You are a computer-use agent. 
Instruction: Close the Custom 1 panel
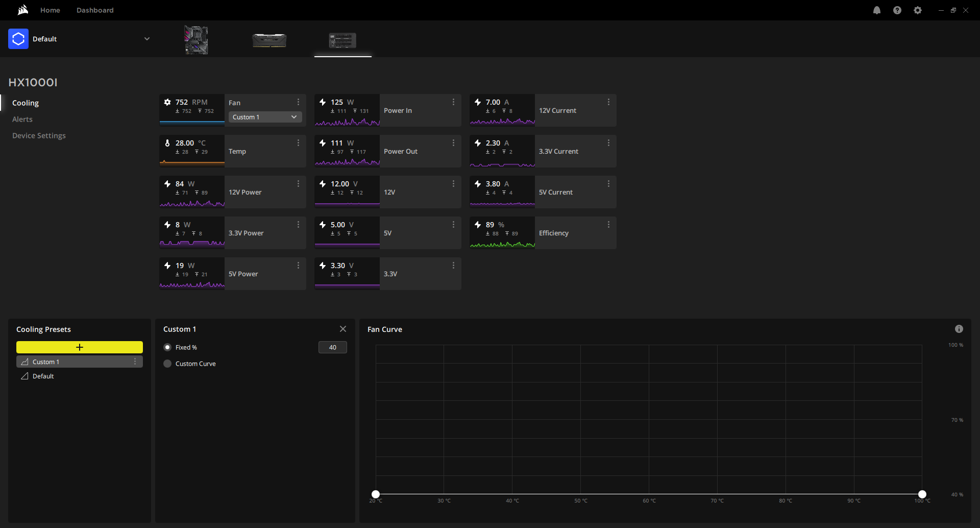click(343, 329)
